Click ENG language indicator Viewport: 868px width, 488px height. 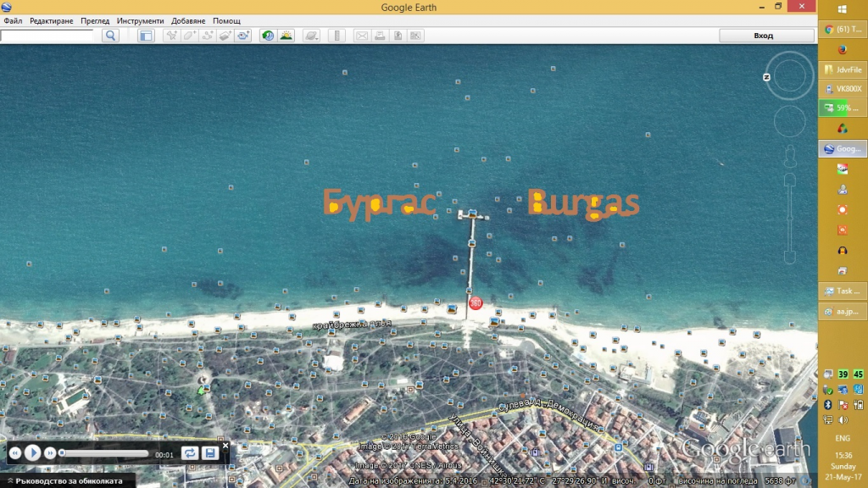(843, 438)
